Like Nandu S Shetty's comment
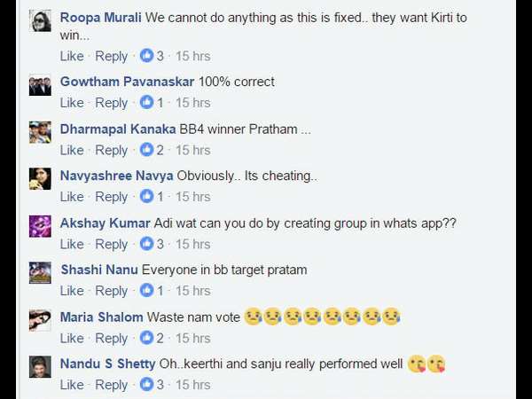The width and height of the screenshot is (532, 399). pyautogui.click(x=72, y=385)
